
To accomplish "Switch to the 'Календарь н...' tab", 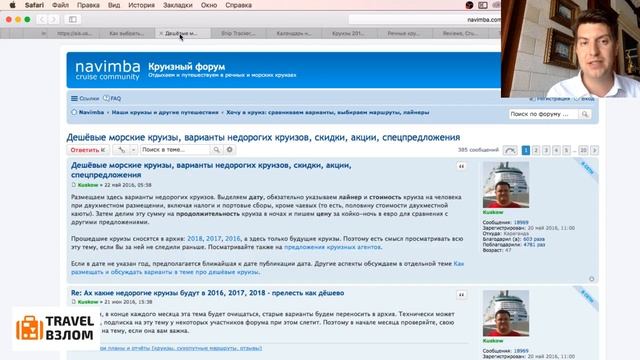I will click(294, 33).
